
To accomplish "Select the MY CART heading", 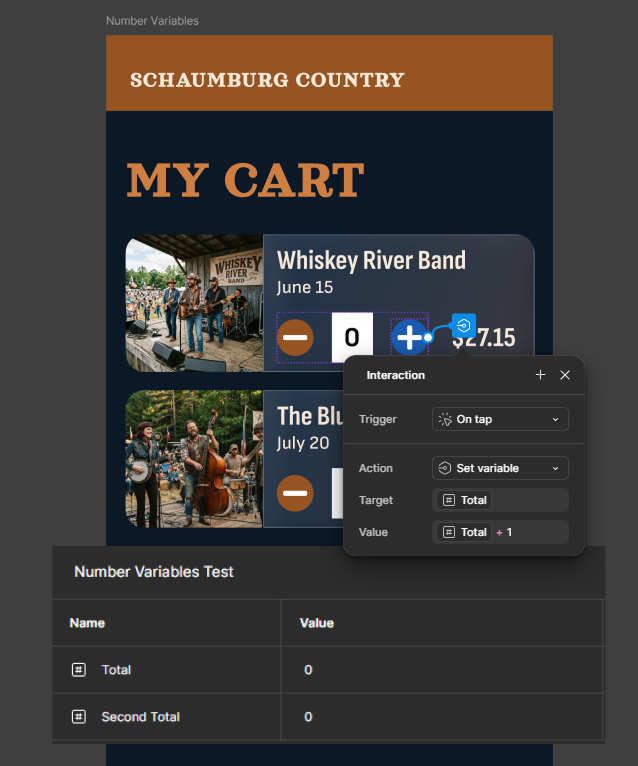I will (245, 180).
